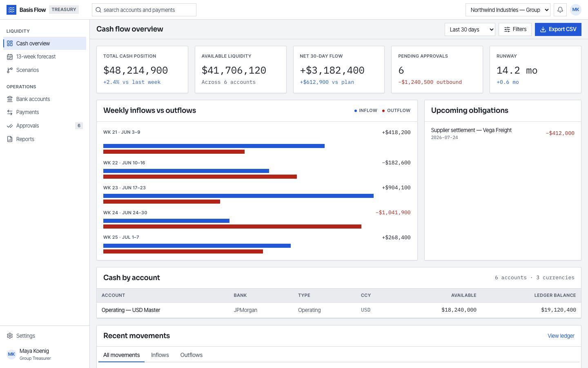The image size is (588, 368).
Task: Click WK 25 · JUL 1–7 label
Action: click(x=121, y=237)
